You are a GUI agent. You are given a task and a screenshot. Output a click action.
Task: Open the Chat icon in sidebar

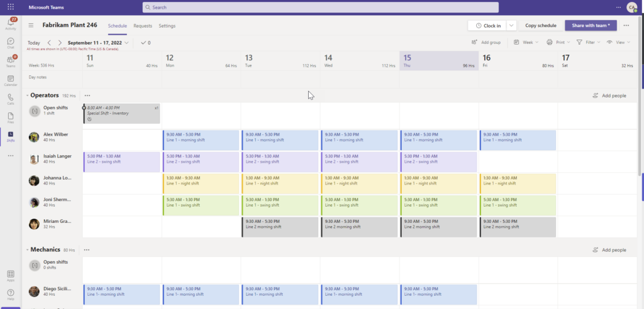(10, 42)
